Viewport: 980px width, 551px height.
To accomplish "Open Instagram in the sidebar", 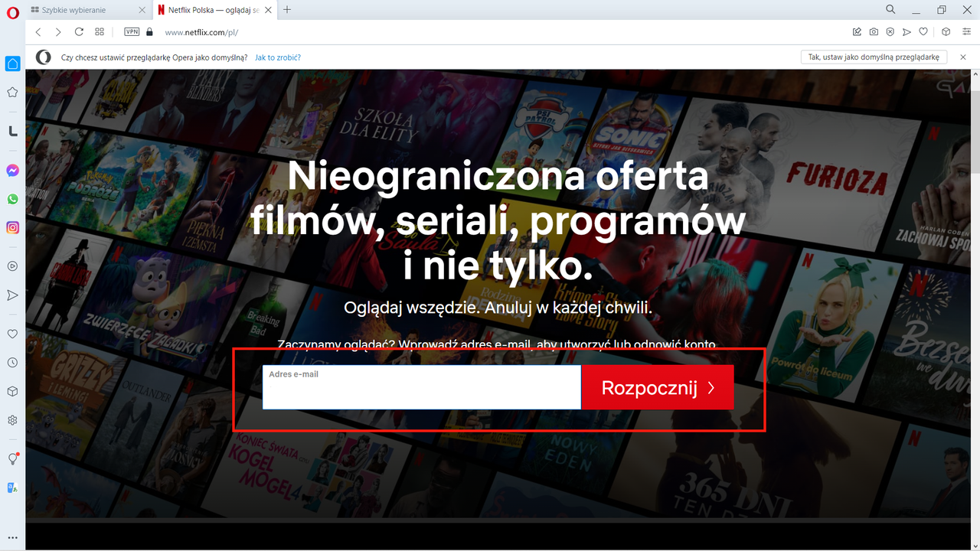I will click(12, 228).
